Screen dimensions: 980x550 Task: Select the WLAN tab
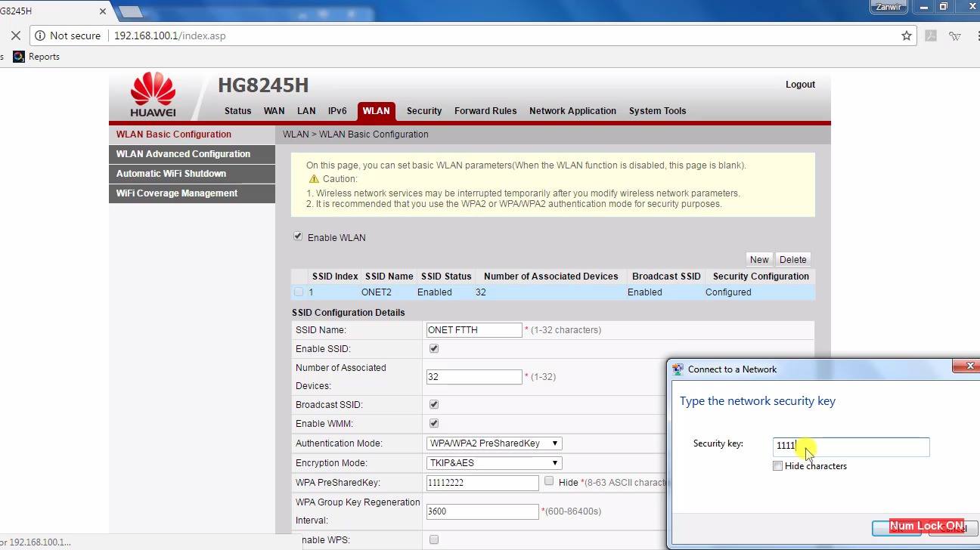(376, 111)
